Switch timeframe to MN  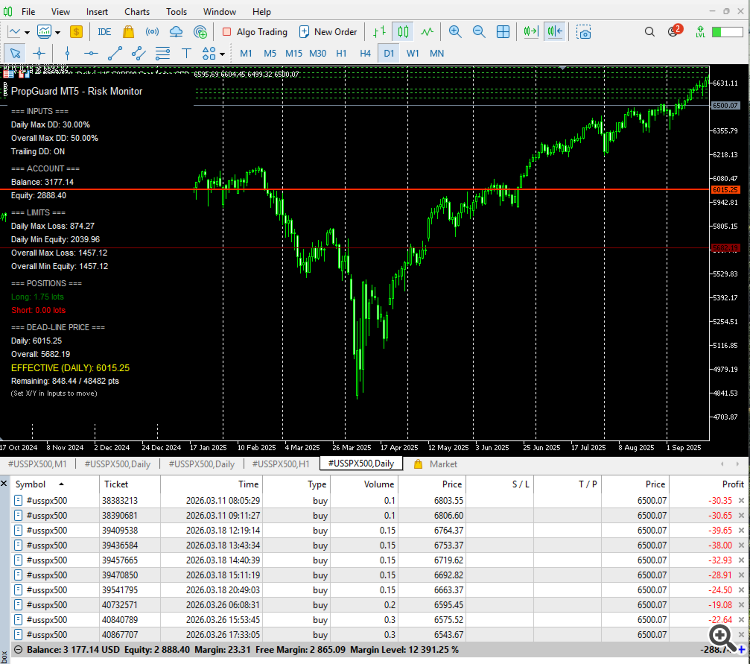[x=437, y=54]
